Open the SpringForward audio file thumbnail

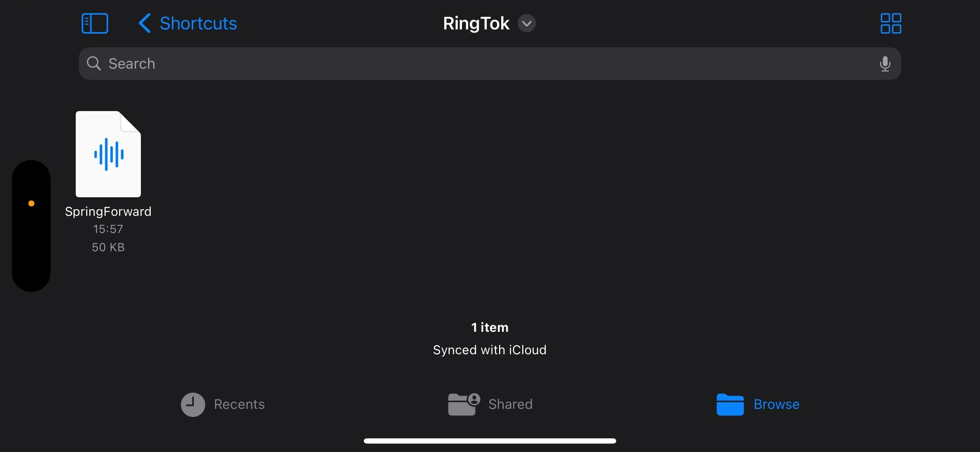[x=108, y=154]
